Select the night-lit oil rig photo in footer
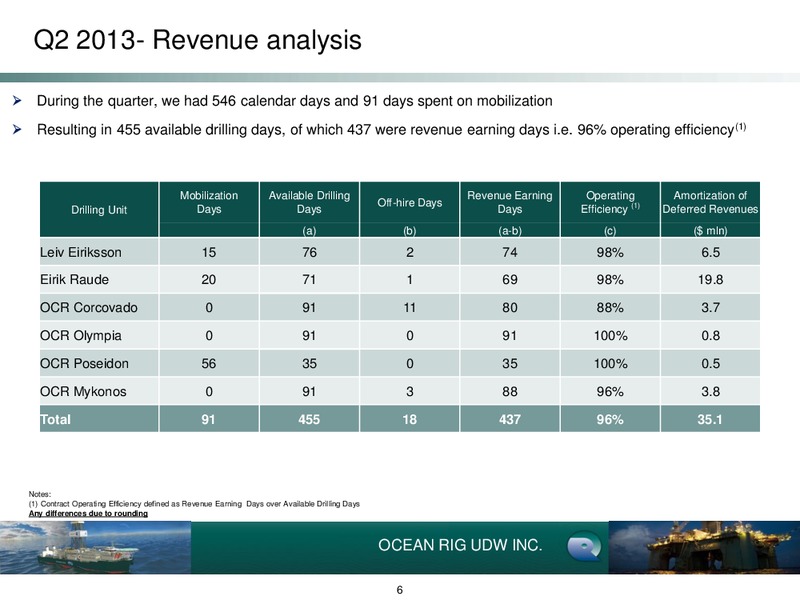800x600 pixels. coord(704,547)
